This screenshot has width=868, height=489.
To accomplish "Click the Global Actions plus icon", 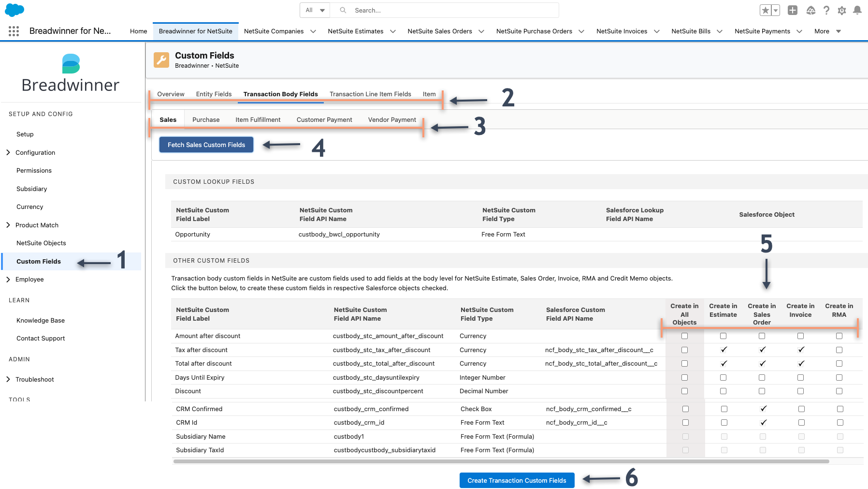I will point(793,10).
